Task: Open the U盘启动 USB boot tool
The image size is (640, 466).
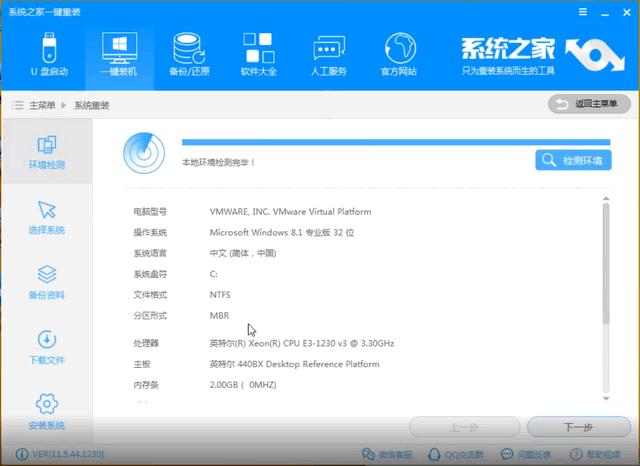Action: pos(49,55)
